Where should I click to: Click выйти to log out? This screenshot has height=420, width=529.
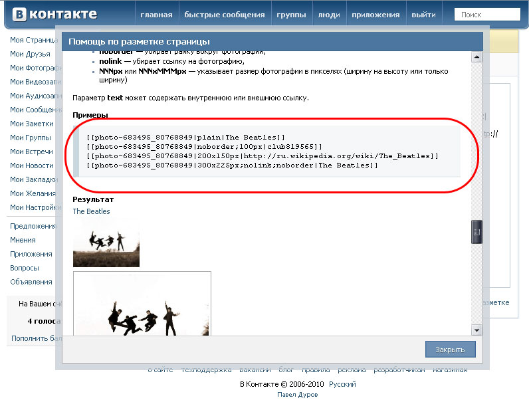tap(424, 15)
